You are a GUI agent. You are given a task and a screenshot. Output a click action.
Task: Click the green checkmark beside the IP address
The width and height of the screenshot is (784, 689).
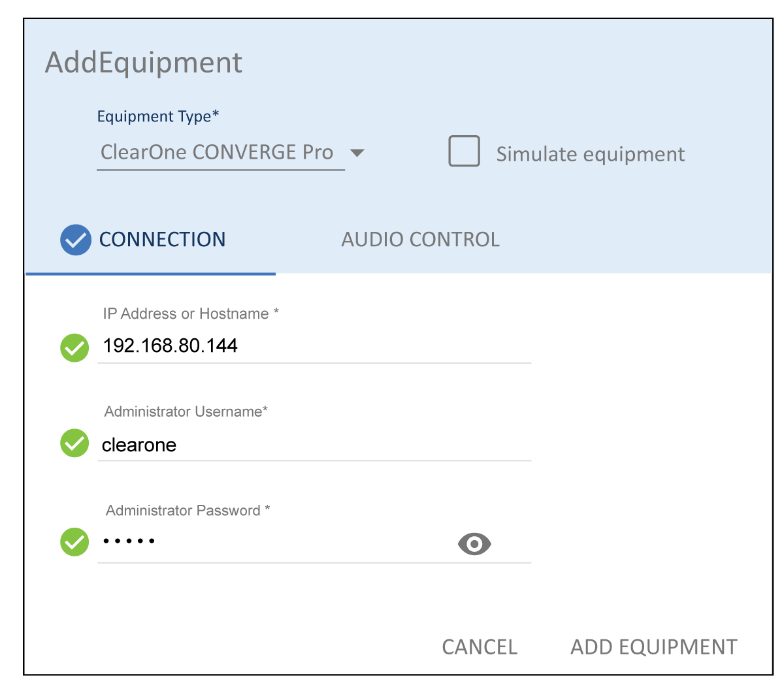pyautogui.click(x=74, y=347)
